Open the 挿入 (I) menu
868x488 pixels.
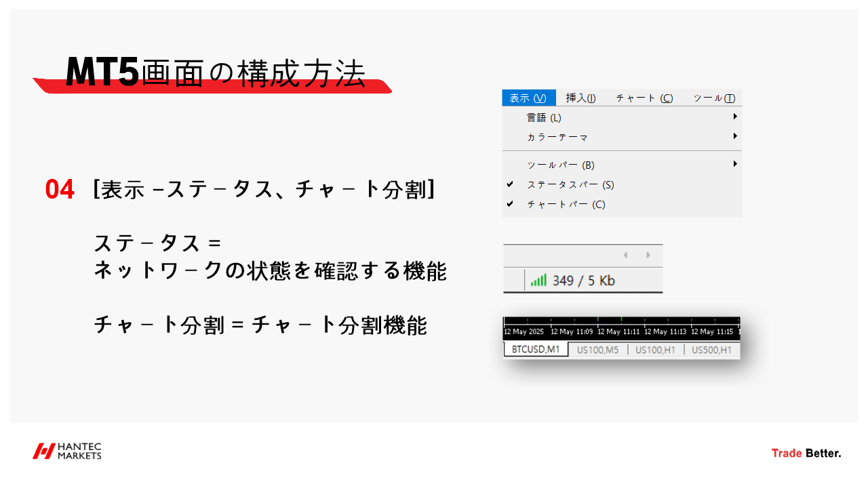tap(580, 98)
